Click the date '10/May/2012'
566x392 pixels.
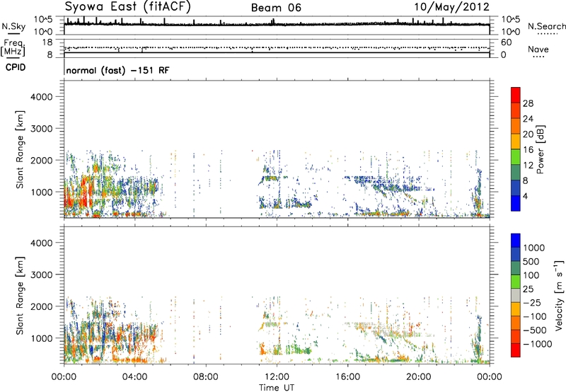pos(451,7)
